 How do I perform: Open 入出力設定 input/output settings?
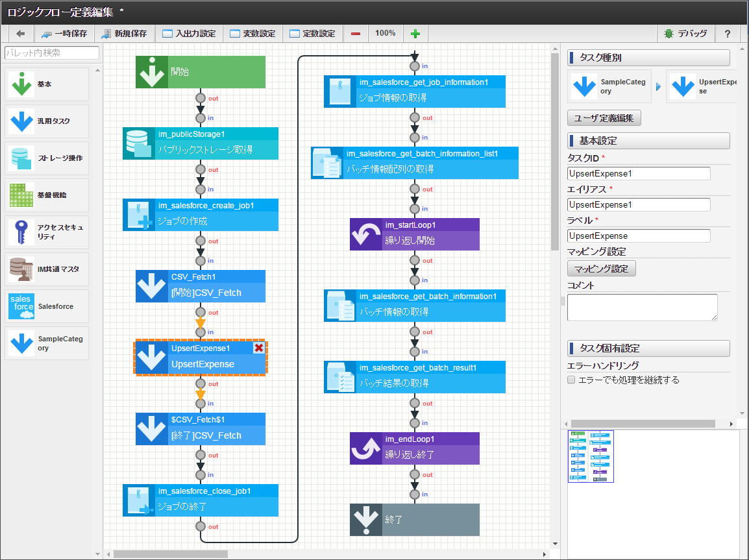click(189, 34)
